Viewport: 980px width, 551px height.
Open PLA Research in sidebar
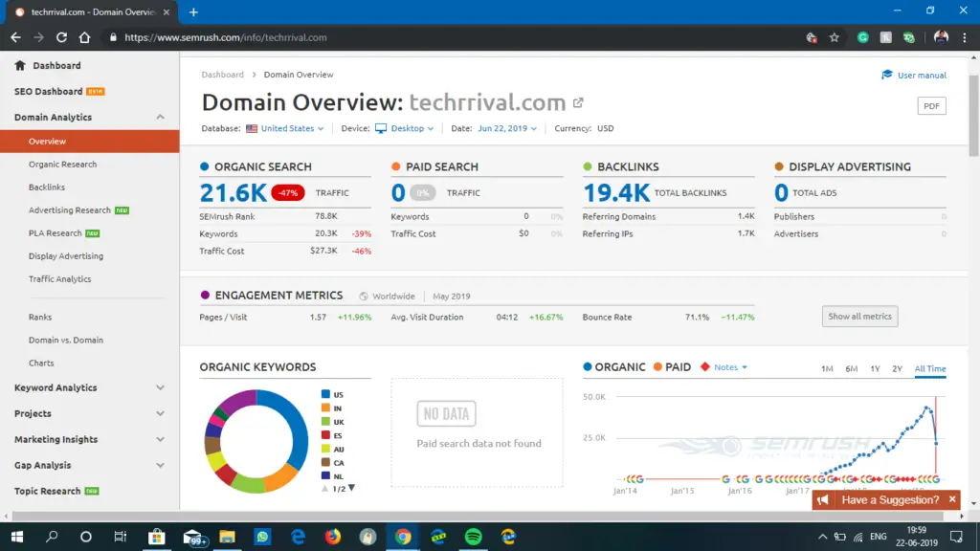pos(55,233)
